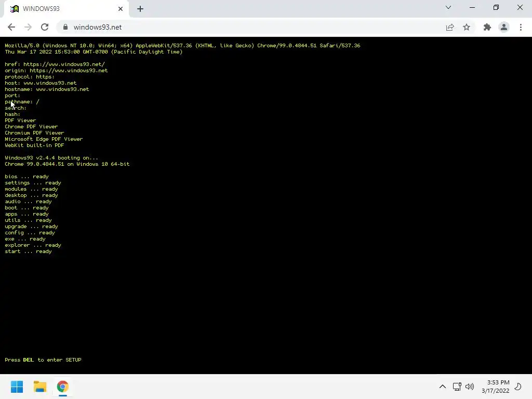This screenshot has height=399, width=532.
Task: Click the address bar showing windows93.net
Action: pos(251,27)
